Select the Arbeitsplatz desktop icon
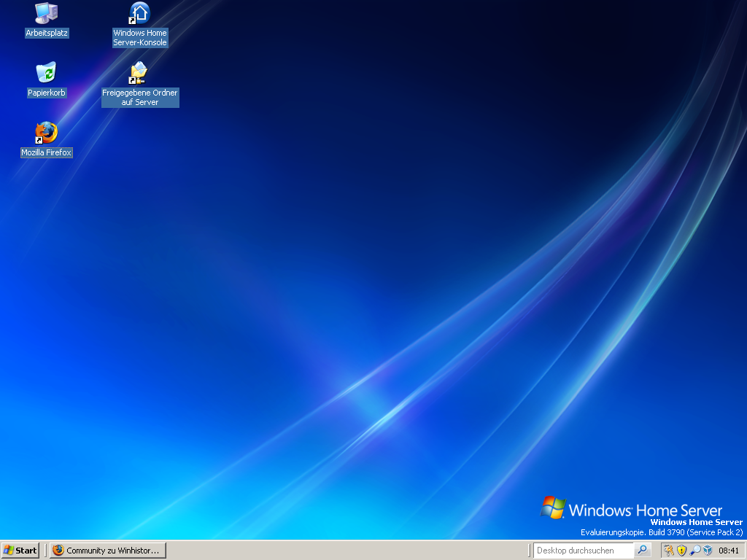 [47, 13]
